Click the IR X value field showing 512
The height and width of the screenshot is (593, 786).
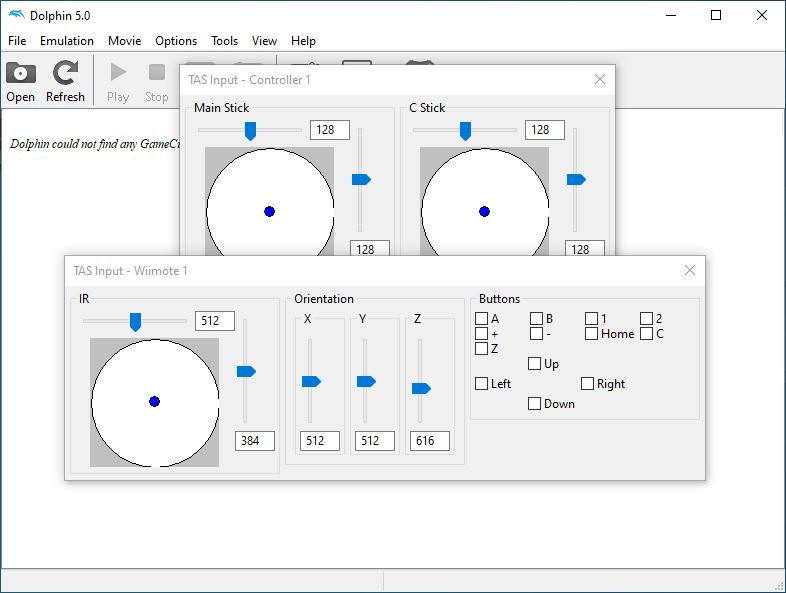tap(215, 321)
